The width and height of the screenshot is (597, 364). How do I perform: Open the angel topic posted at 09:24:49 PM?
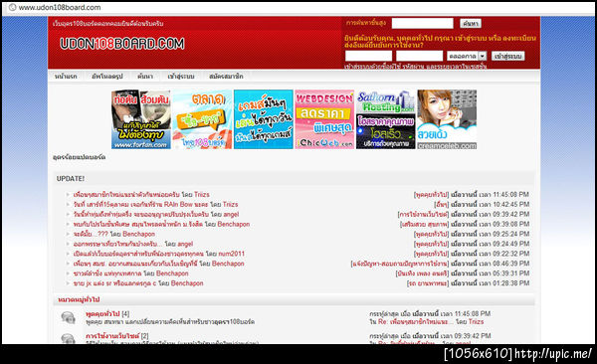[x=117, y=244]
